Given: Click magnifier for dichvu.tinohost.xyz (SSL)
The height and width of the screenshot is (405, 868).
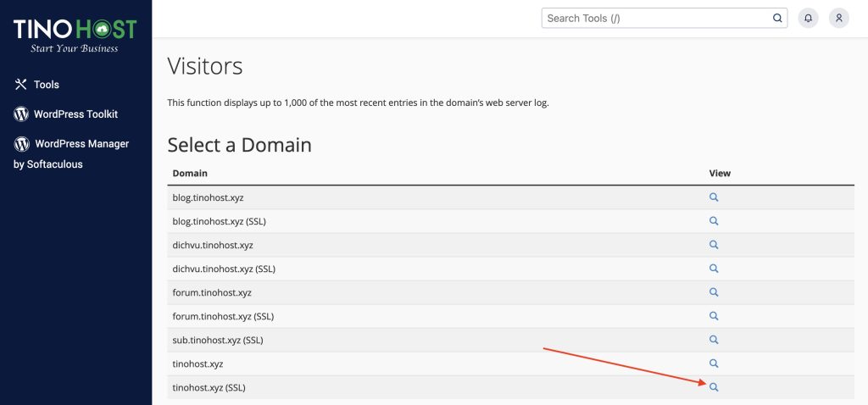Looking at the screenshot, I should (x=714, y=269).
